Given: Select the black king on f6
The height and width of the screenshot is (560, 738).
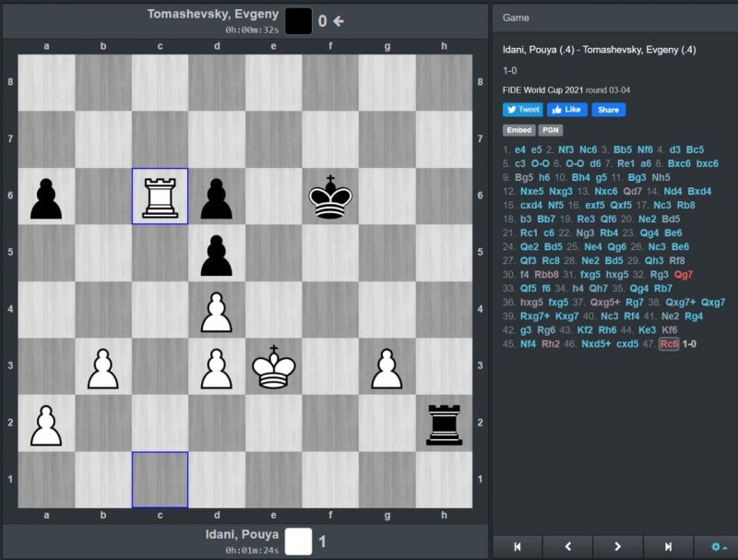Looking at the screenshot, I should 330,197.
